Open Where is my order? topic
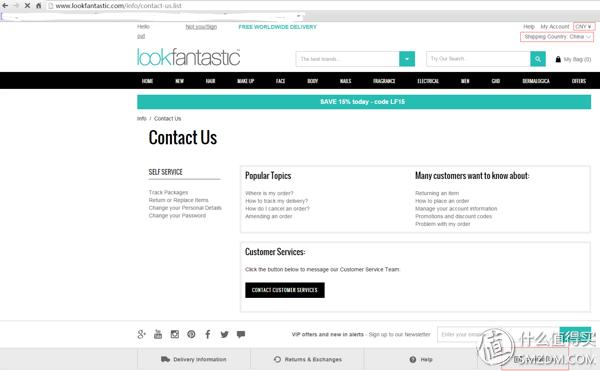The height and width of the screenshot is (371, 600). coord(269,193)
